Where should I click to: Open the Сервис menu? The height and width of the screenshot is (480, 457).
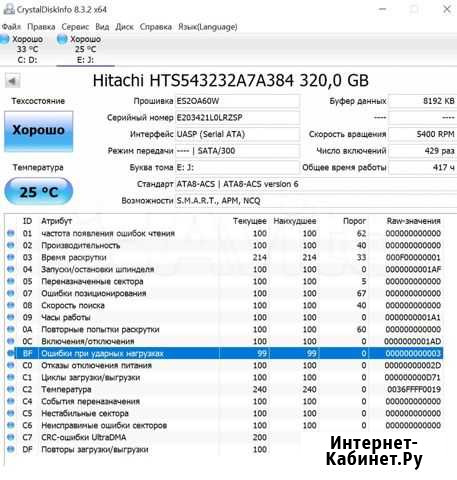pos(75,27)
